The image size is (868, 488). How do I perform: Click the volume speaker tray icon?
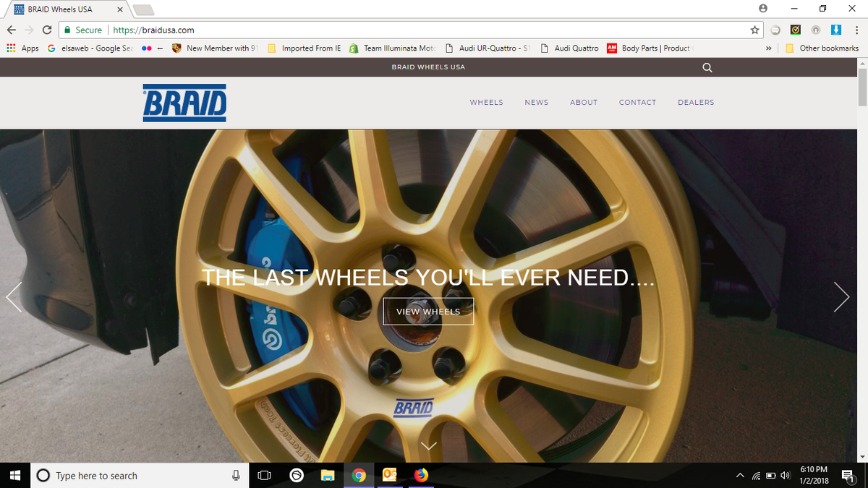pyautogui.click(x=784, y=476)
